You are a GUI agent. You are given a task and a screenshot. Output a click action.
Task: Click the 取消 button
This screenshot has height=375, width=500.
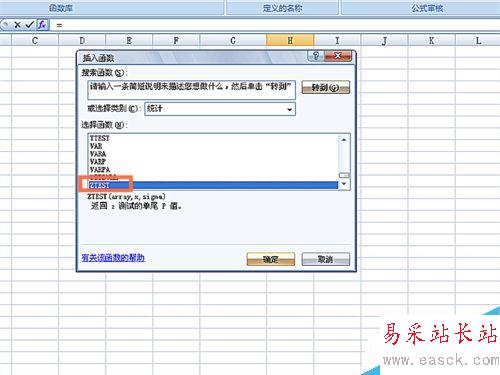click(x=326, y=259)
